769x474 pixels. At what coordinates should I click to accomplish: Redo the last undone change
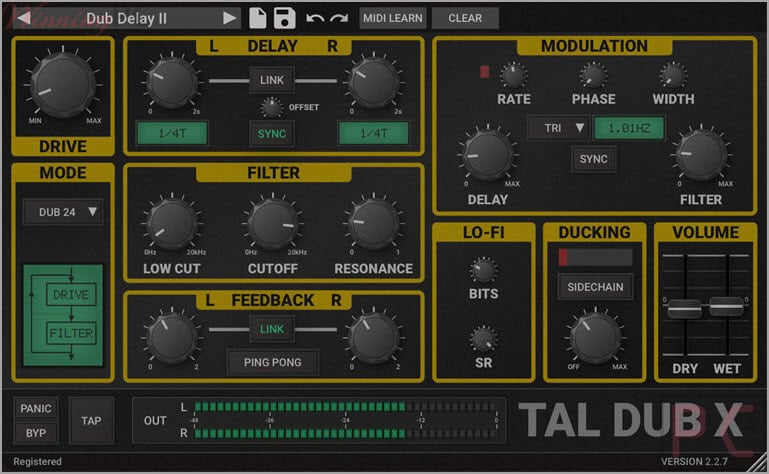339,18
